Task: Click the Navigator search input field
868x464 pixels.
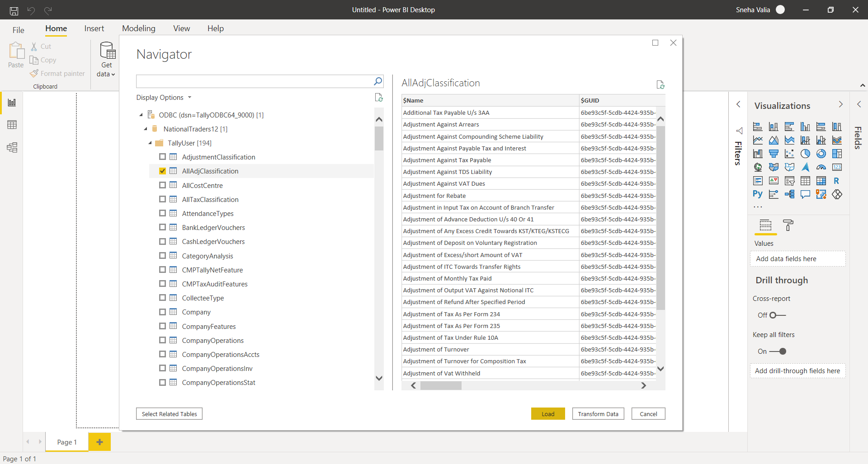Action: pyautogui.click(x=254, y=81)
